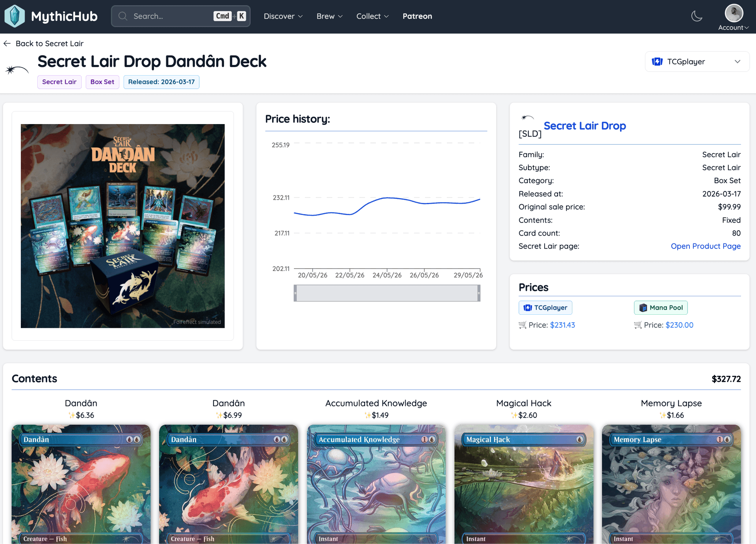The height and width of the screenshot is (544, 756).
Task: Click the Dandân Deck product image
Action: pos(123,226)
